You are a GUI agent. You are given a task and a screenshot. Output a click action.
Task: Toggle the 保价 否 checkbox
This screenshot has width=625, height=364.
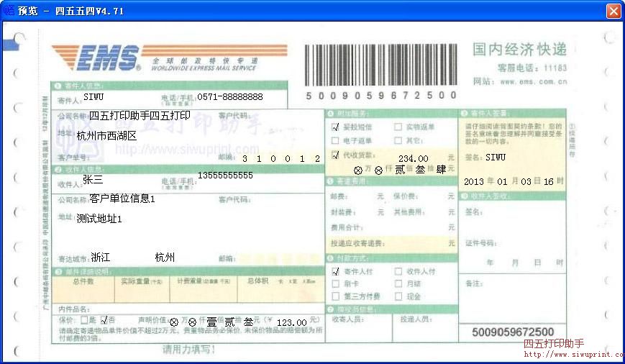point(104,319)
